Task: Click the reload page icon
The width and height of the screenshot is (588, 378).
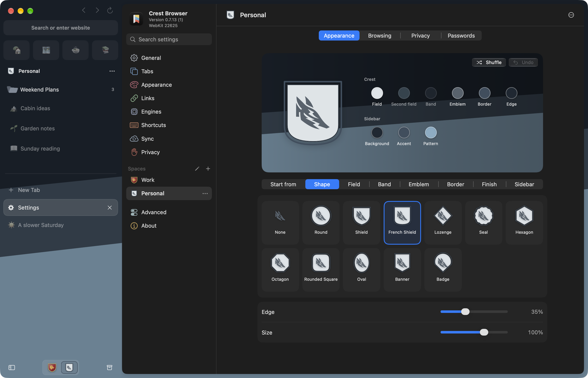Action: 110,10
